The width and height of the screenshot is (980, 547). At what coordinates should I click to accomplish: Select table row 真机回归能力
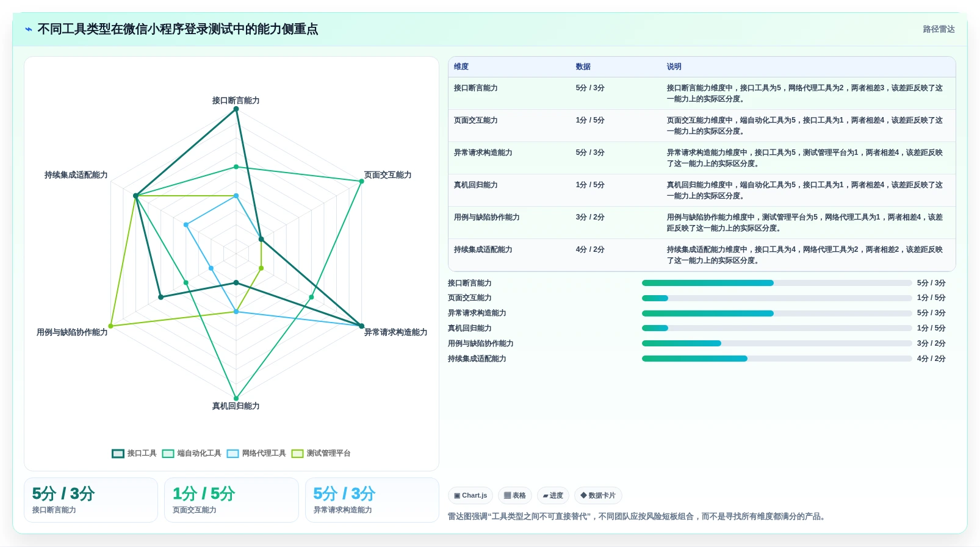coord(702,190)
